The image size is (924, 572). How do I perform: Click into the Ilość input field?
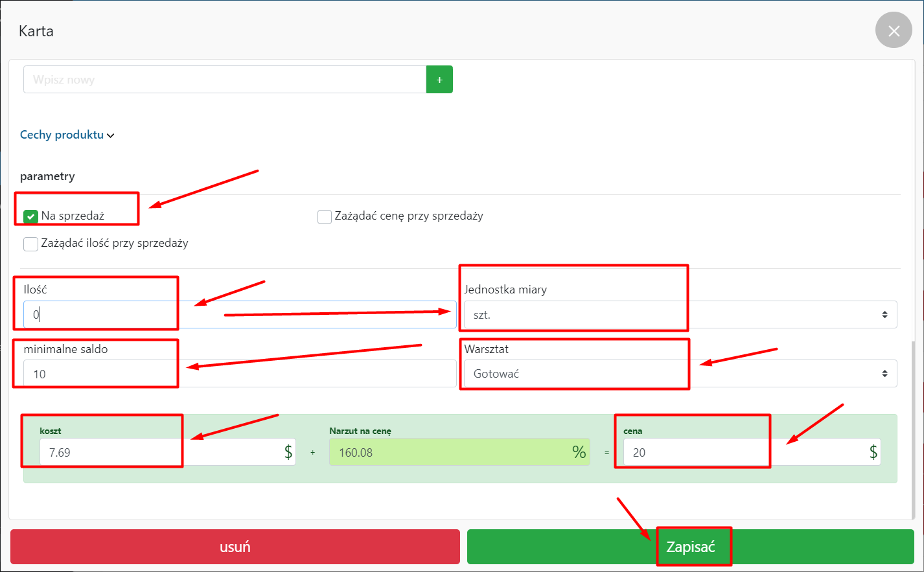coord(240,315)
